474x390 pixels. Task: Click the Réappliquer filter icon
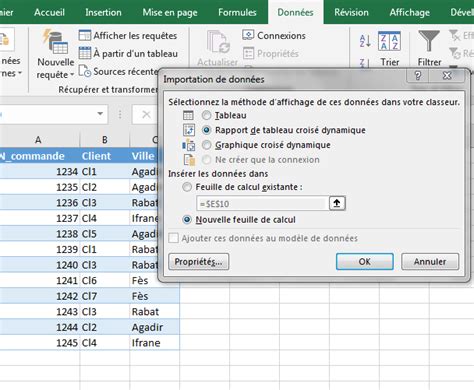(x=454, y=53)
